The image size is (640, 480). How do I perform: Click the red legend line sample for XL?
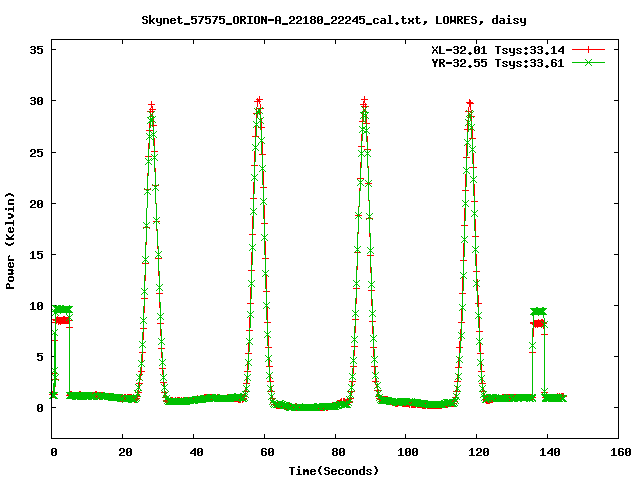pyautogui.click(x=588, y=50)
